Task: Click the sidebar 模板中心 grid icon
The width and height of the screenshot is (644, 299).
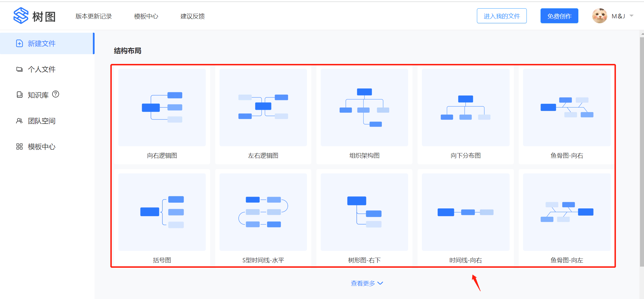Action: point(19,146)
